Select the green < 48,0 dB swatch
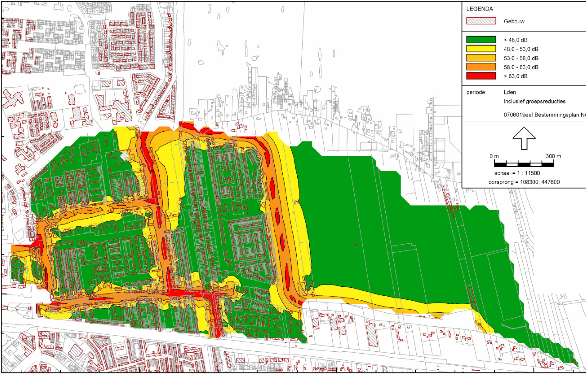 pyautogui.click(x=481, y=40)
